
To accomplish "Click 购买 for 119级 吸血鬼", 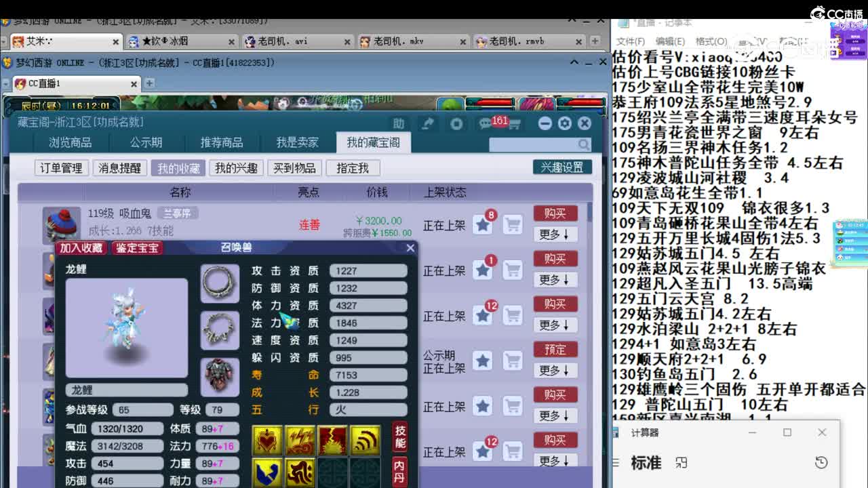I will tap(555, 213).
